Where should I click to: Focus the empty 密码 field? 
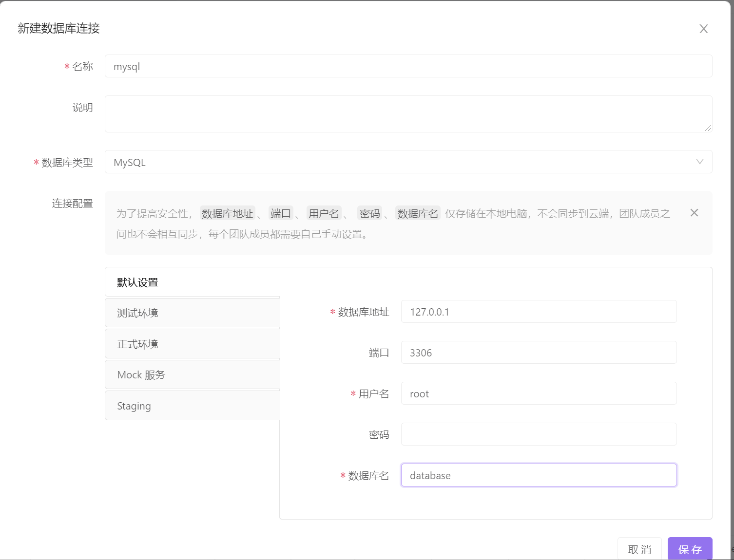tap(539, 434)
